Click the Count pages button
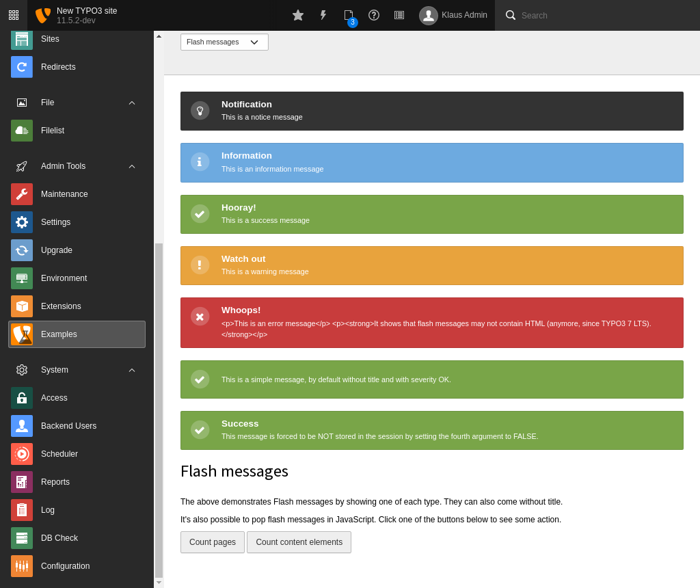The width and height of the screenshot is (700, 588). point(213,542)
